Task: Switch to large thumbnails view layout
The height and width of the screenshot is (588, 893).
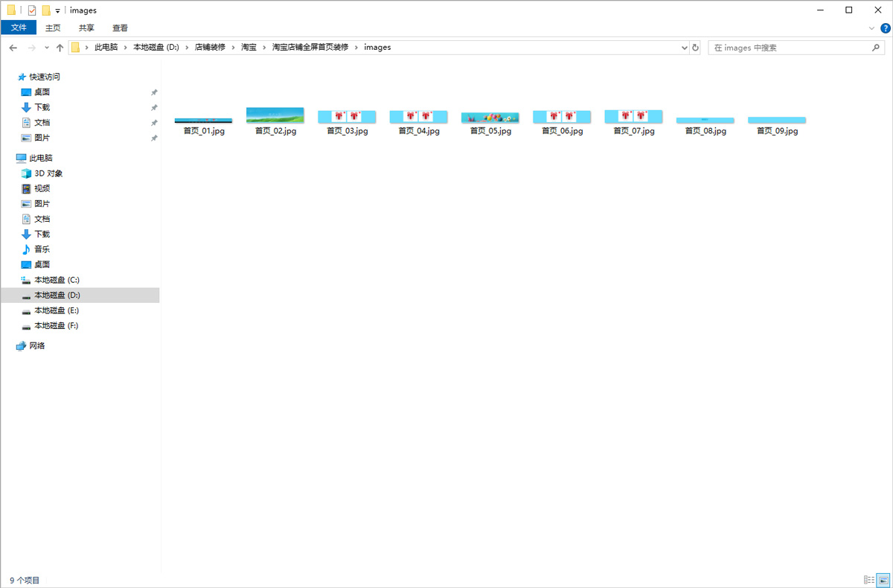Action: [x=883, y=579]
